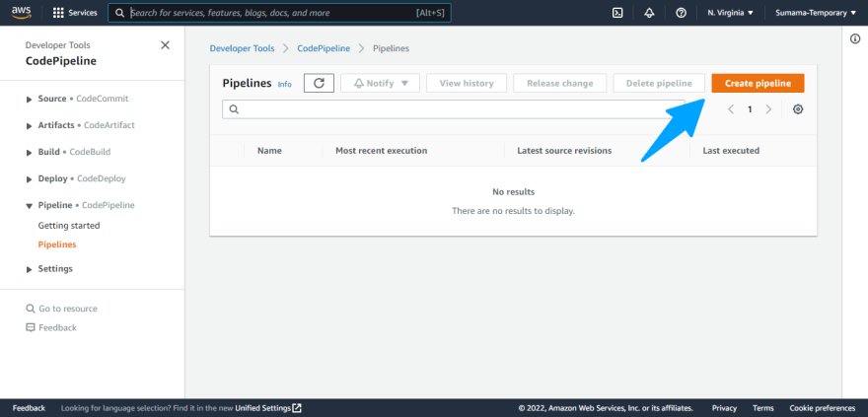The width and height of the screenshot is (868, 417).
Task: Select Getting started in sidebar
Action: click(x=69, y=226)
